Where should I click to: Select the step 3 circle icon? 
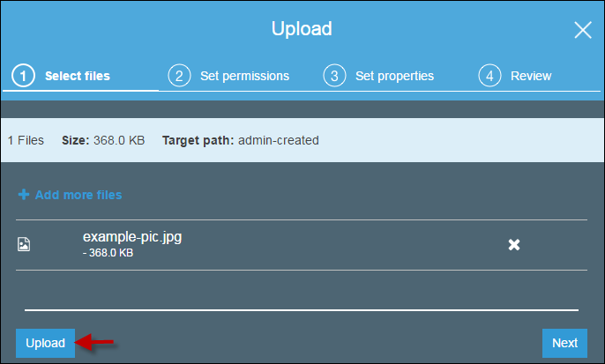point(334,76)
